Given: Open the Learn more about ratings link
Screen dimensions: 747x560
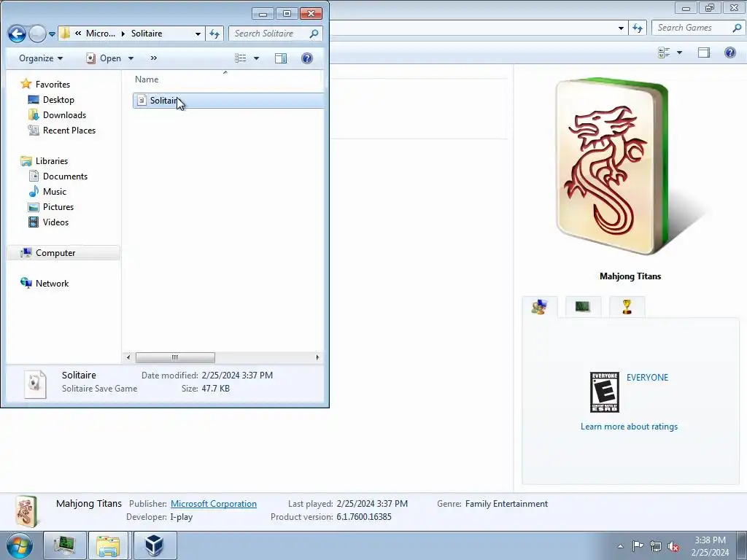Looking at the screenshot, I should [629, 426].
